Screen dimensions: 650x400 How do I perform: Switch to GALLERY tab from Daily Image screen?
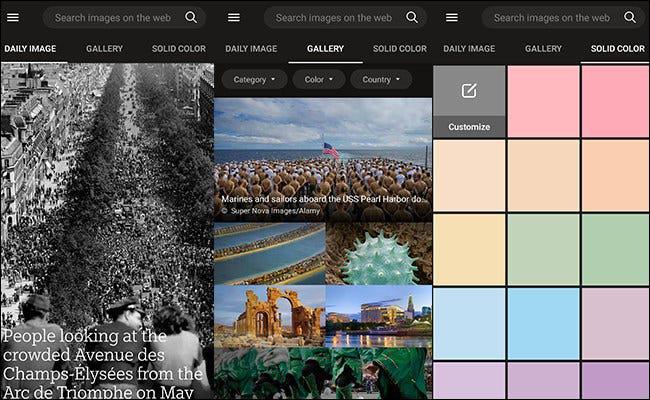[104, 48]
